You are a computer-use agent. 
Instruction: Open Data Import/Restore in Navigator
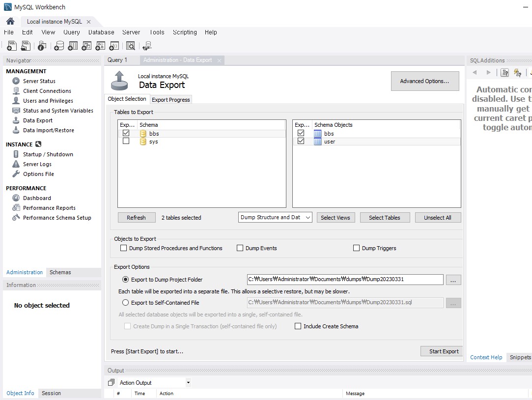coord(48,130)
